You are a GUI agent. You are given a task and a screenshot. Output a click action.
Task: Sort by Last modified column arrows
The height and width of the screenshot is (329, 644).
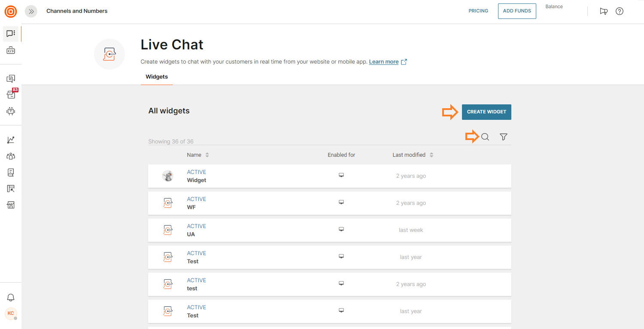tap(431, 155)
